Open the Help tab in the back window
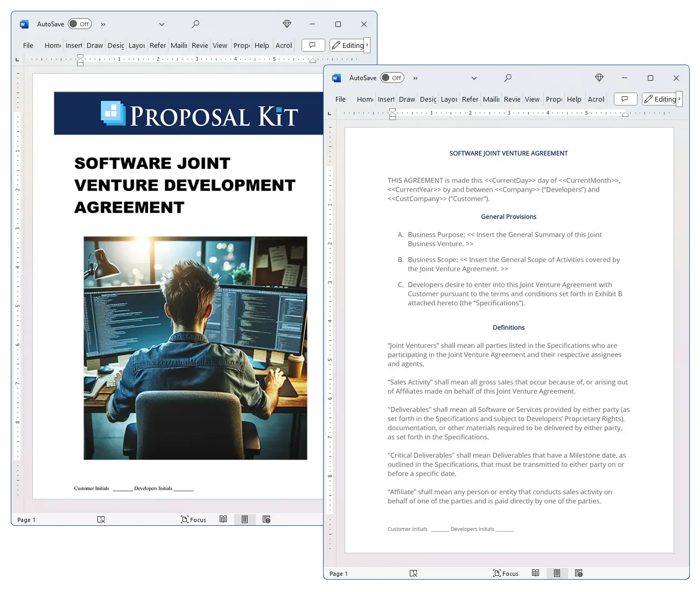700x592 pixels. coord(262,45)
